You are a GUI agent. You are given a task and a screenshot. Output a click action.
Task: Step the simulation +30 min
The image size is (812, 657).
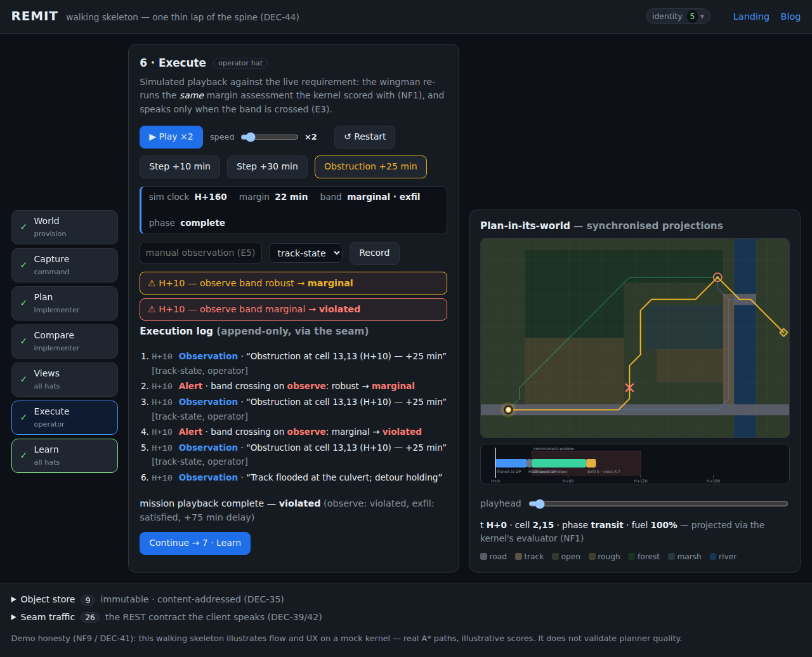tap(267, 166)
